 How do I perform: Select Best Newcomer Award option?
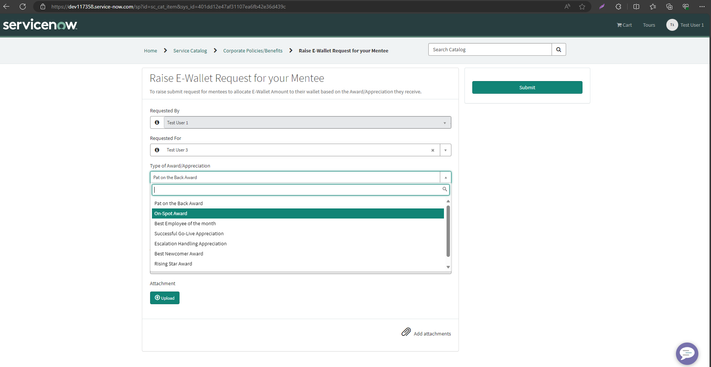(x=298, y=254)
